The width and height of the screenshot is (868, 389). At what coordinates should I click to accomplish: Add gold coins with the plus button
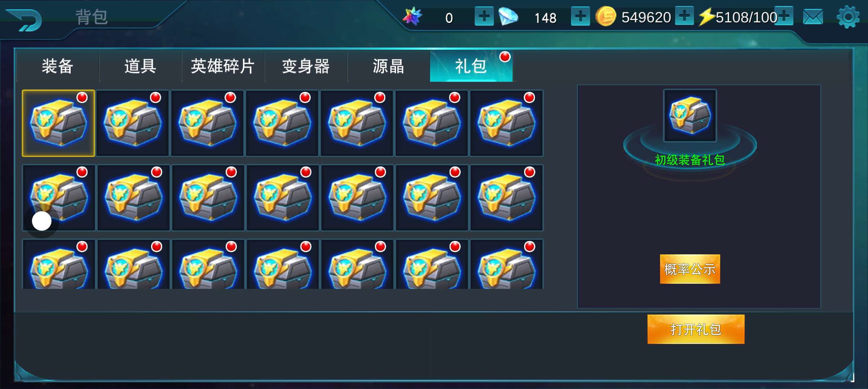coord(684,16)
